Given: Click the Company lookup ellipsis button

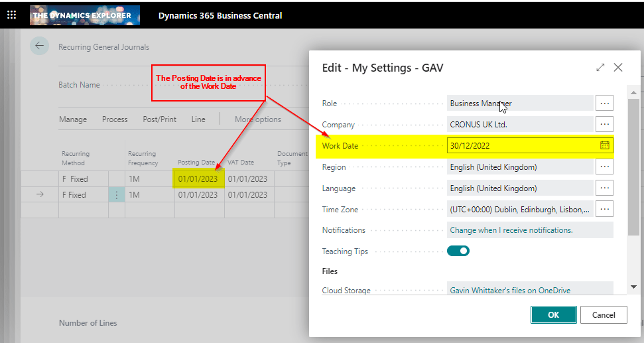Looking at the screenshot, I should [604, 124].
